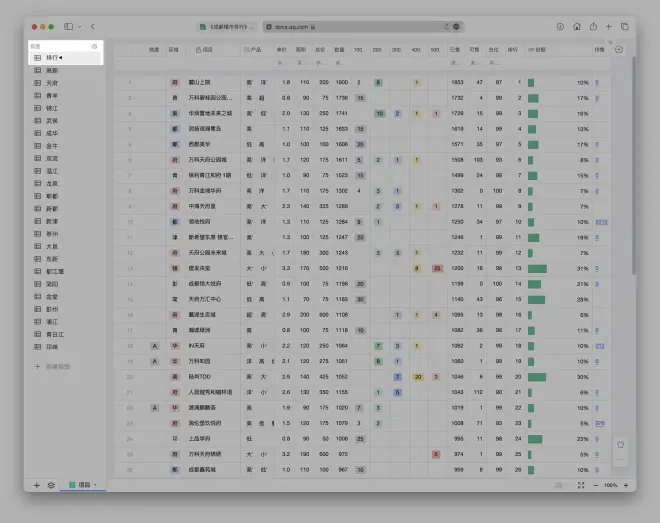Click the add sheet plus icon at bottom left

(x=37, y=485)
